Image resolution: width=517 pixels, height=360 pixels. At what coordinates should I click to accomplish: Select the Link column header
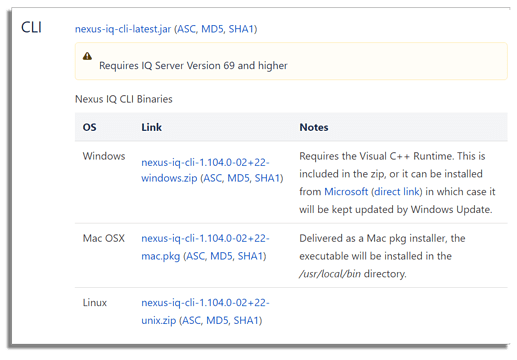151,127
